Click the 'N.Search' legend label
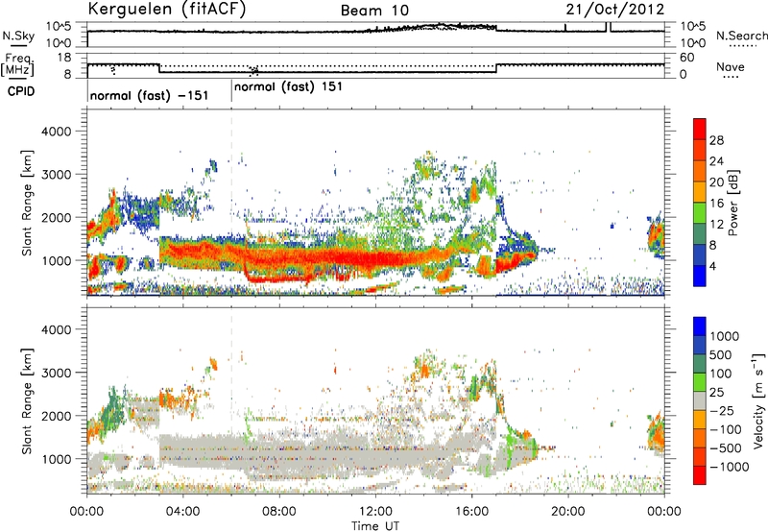This screenshot has height=532, width=768. (741, 36)
